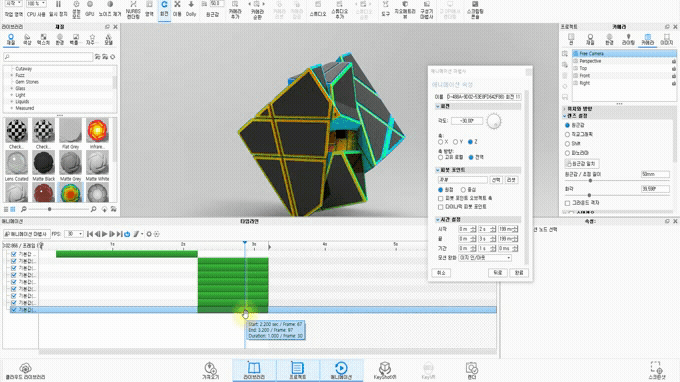Expand the Light material folder
680x382 pixels.
pos(12,95)
